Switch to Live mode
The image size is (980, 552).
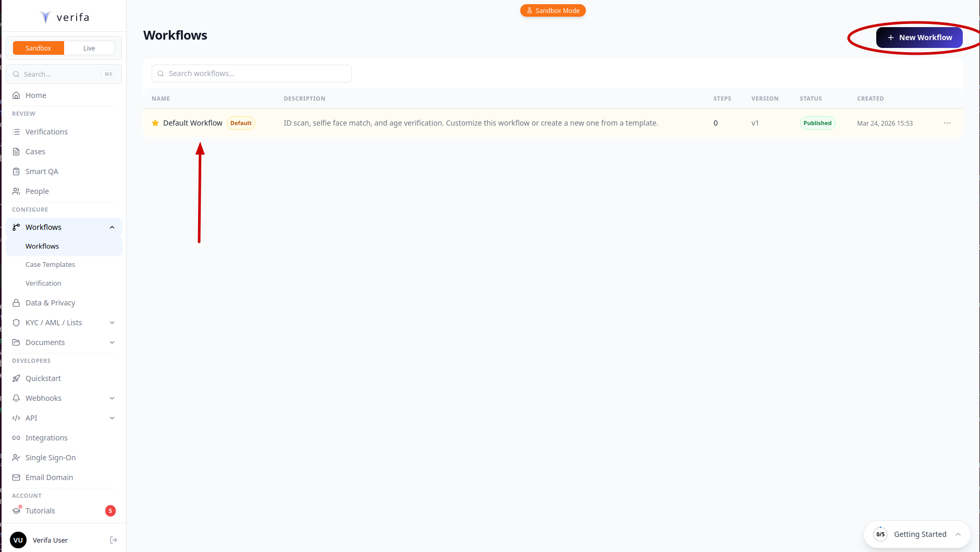point(89,47)
